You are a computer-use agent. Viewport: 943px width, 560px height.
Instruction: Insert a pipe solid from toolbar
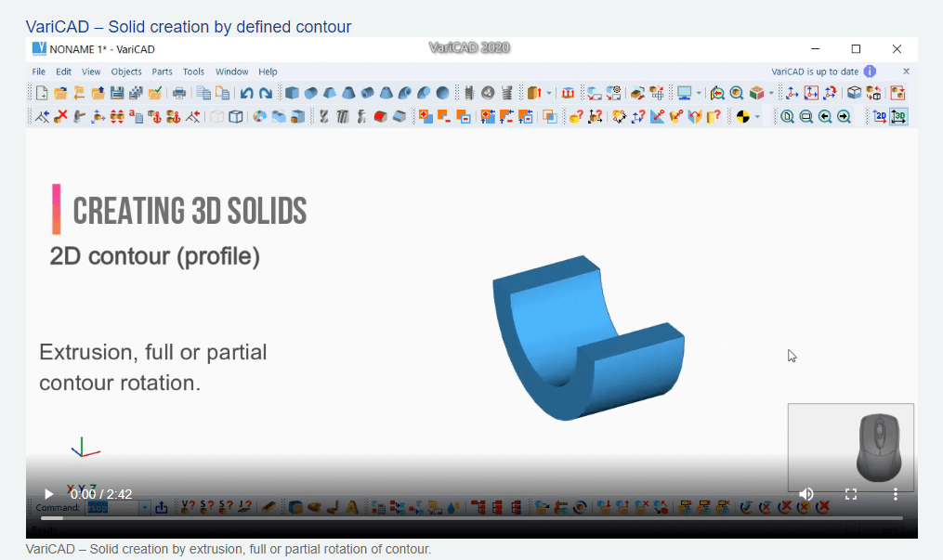click(368, 93)
